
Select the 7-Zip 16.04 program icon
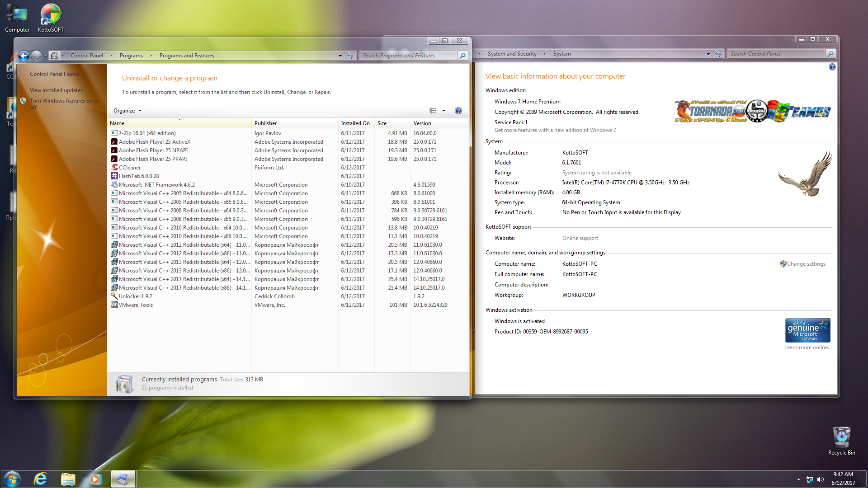(x=114, y=133)
